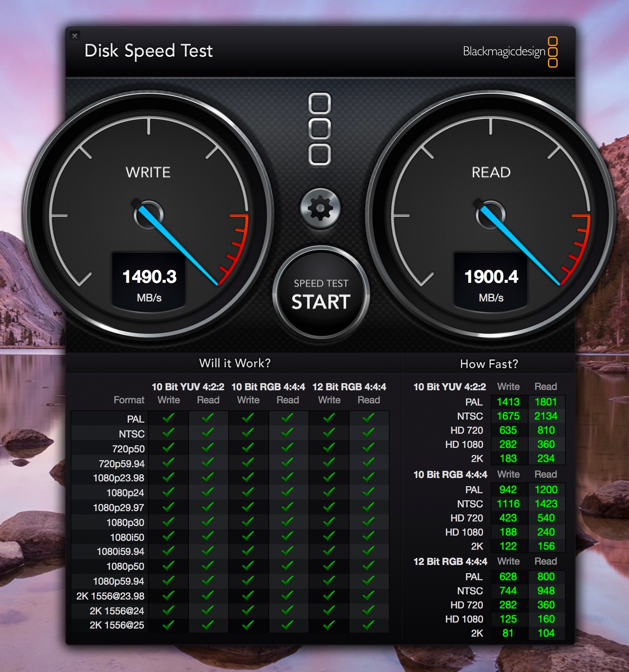Click the 2K 1556@25 10 Bit YUV read checkmark

coord(208,625)
